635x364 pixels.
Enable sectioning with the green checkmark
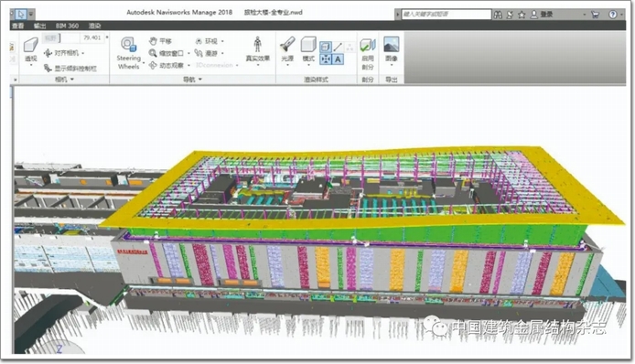coord(368,54)
